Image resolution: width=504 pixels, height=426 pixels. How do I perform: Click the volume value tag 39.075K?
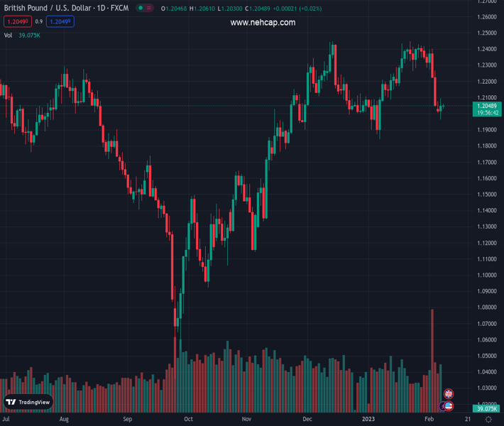486,409
